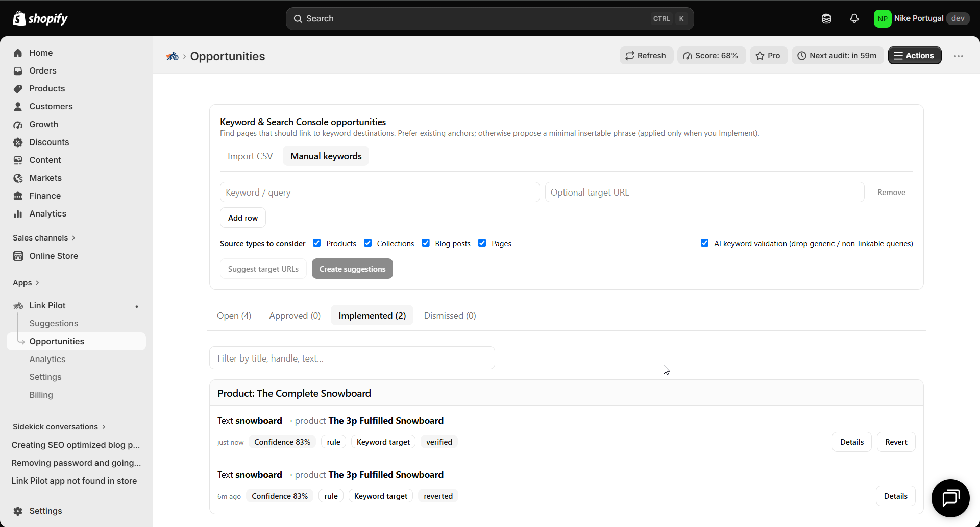980x527 pixels.
Task: Click Create suggestions button
Action: [x=352, y=269]
